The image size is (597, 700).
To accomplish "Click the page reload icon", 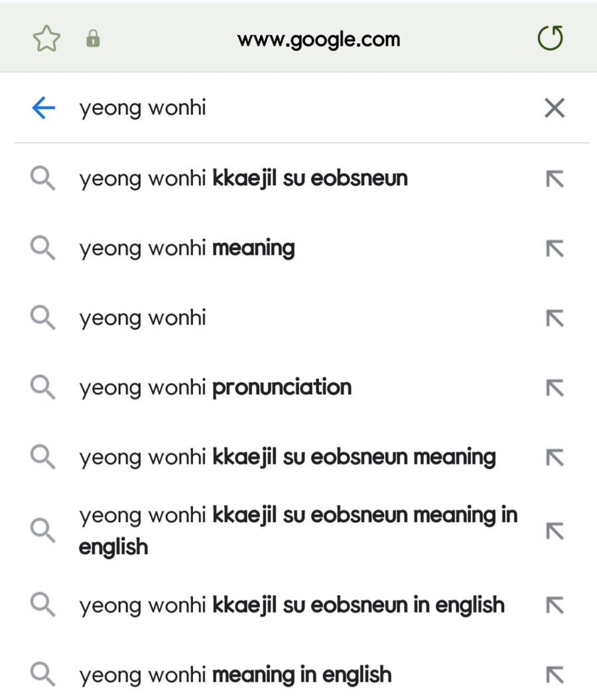I will [550, 38].
